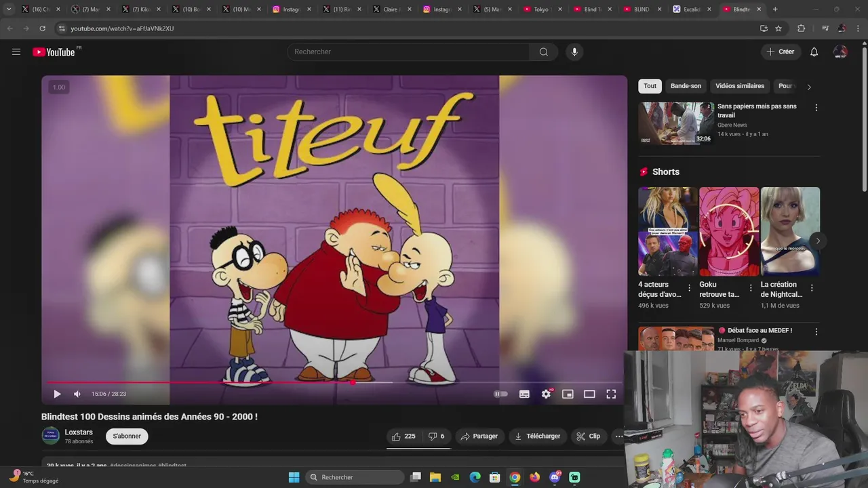Toggle autoplay switch in player

pyautogui.click(x=500, y=394)
